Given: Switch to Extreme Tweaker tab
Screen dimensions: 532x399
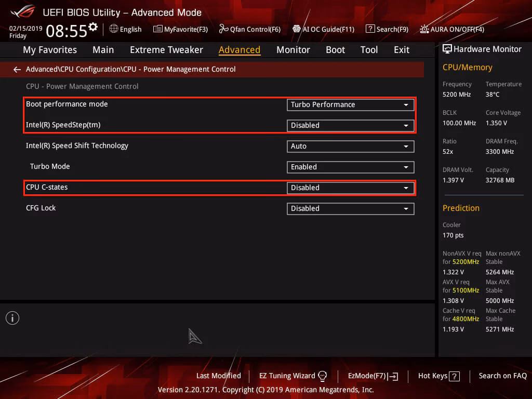Looking at the screenshot, I should click(166, 50).
